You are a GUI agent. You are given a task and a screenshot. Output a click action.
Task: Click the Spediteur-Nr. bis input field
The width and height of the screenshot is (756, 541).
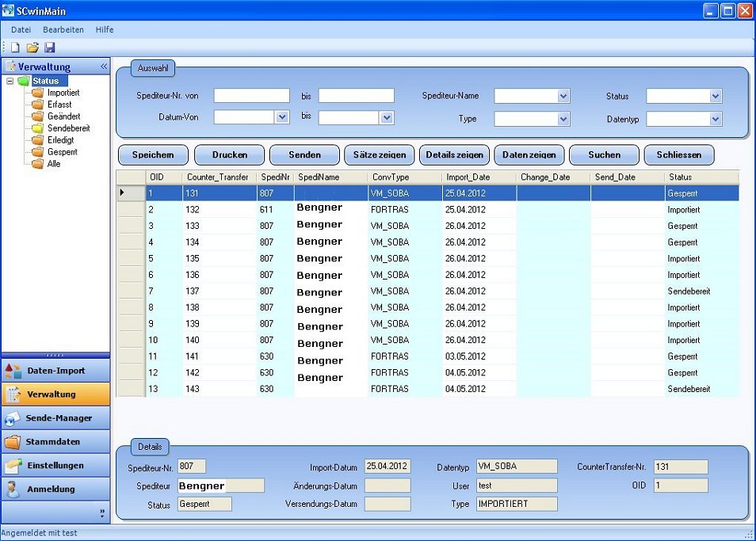[357, 96]
